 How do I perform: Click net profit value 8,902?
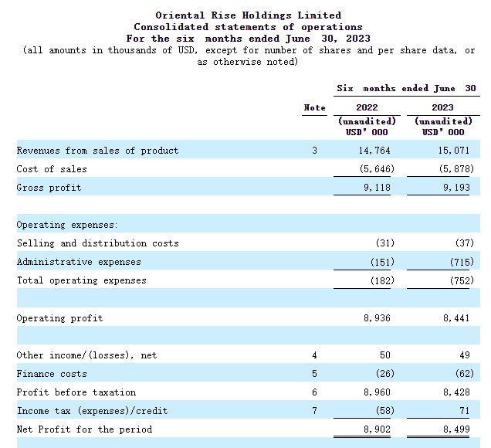tap(377, 429)
